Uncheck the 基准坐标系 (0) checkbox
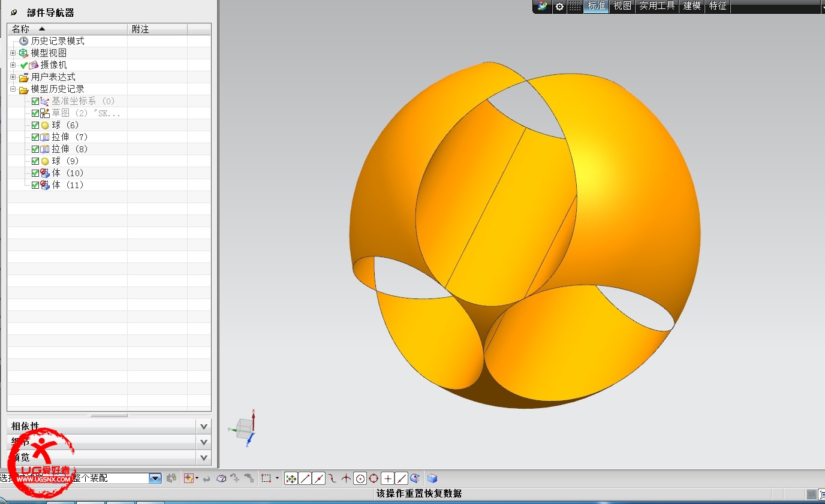This screenshot has height=504, width=825. pos(35,101)
